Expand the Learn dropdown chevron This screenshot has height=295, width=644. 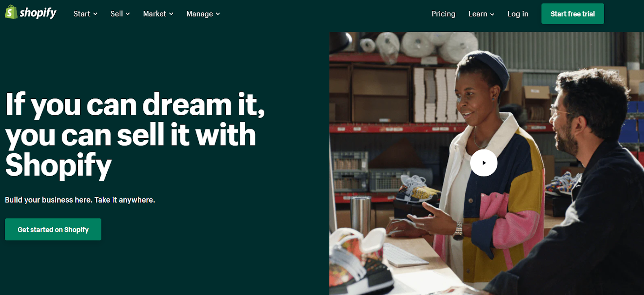point(492,14)
